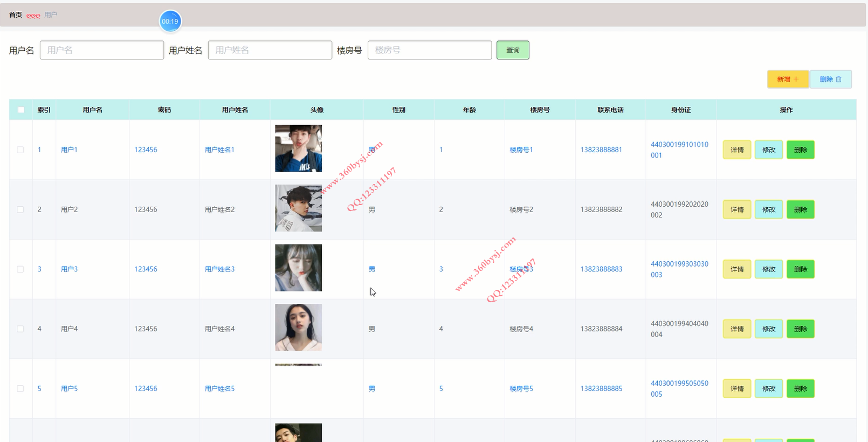Toggle the select-all checkbox in table header

coord(21,110)
